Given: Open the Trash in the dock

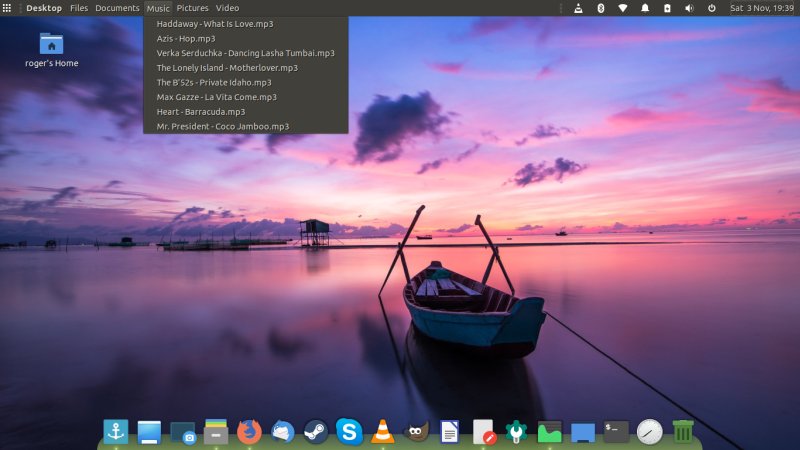Looking at the screenshot, I should [x=683, y=432].
